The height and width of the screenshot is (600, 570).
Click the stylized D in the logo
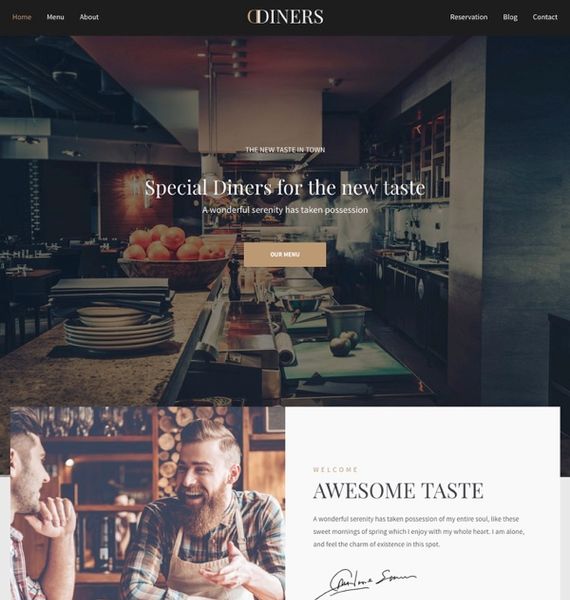pyautogui.click(x=252, y=17)
